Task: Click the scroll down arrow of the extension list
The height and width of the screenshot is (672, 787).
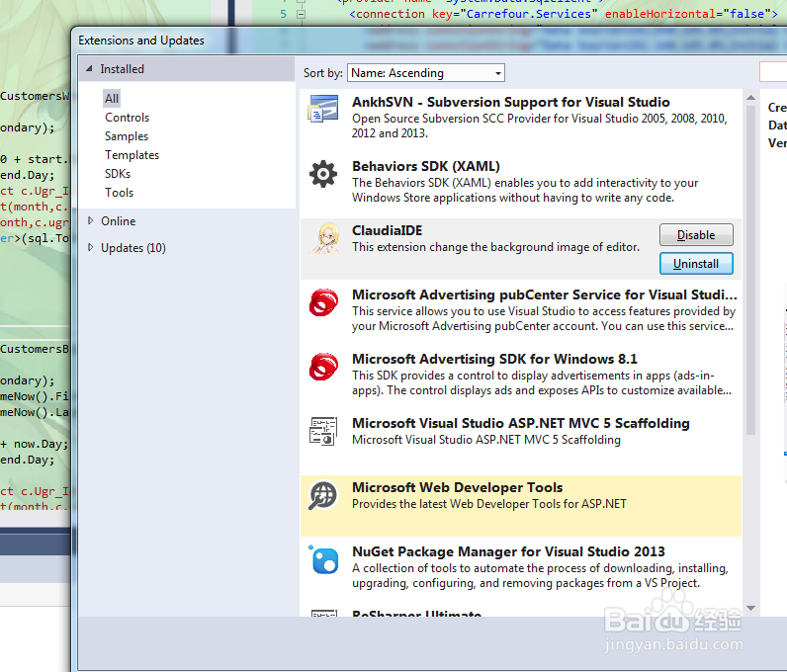Action: (750, 608)
